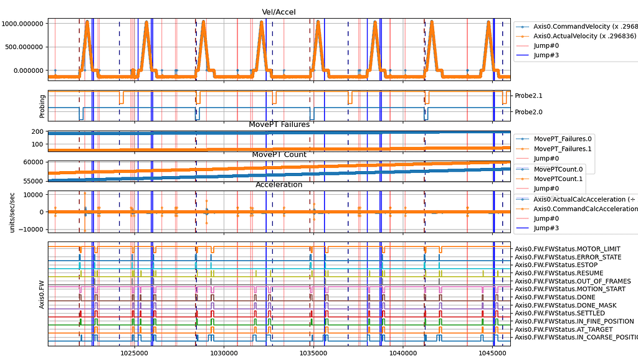638x364 pixels.
Task: Select the FWStatus.SETTLED signal label
Action: pyautogui.click(x=566, y=313)
